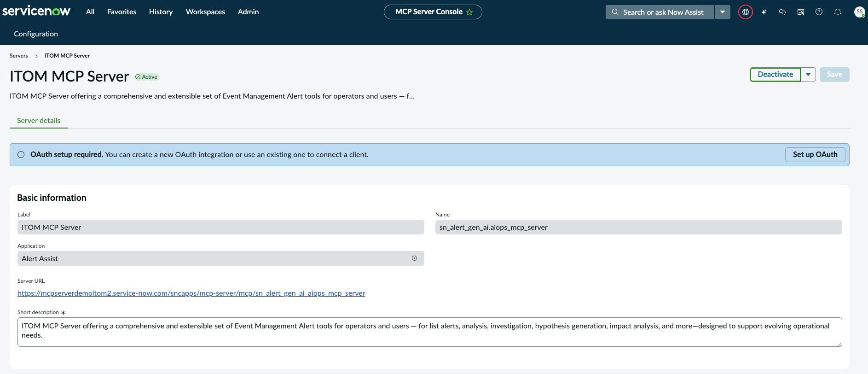Click the MCP Server Console title pill

coord(433,12)
